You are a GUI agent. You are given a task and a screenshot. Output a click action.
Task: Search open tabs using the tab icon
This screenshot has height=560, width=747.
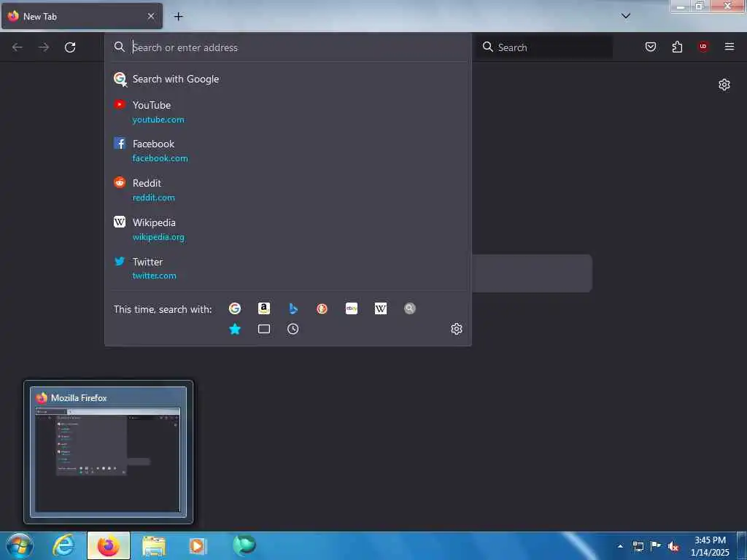tap(264, 329)
